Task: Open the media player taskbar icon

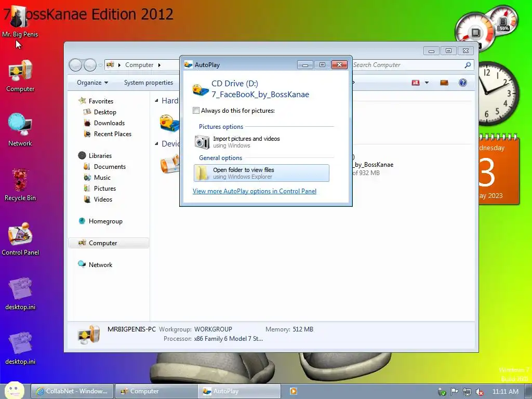Action: coord(294,391)
